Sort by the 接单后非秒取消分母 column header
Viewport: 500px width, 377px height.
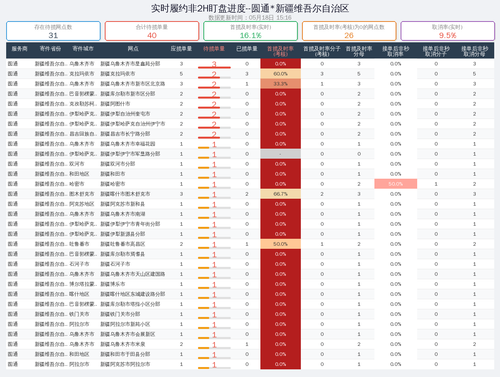[474, 51]
